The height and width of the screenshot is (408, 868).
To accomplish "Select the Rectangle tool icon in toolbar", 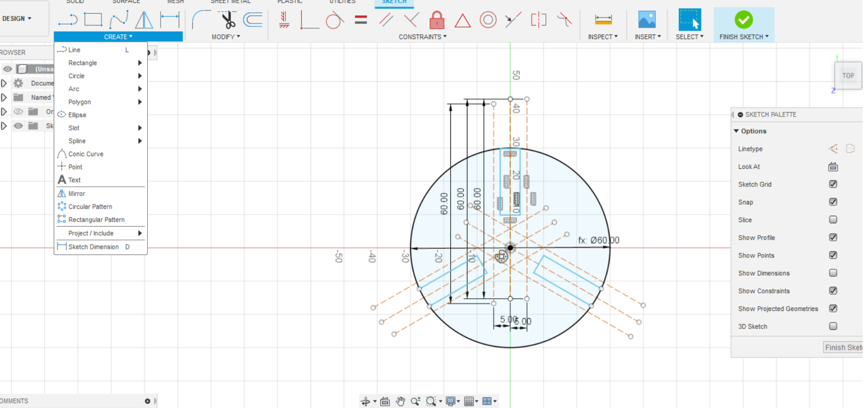I will 93,20.
